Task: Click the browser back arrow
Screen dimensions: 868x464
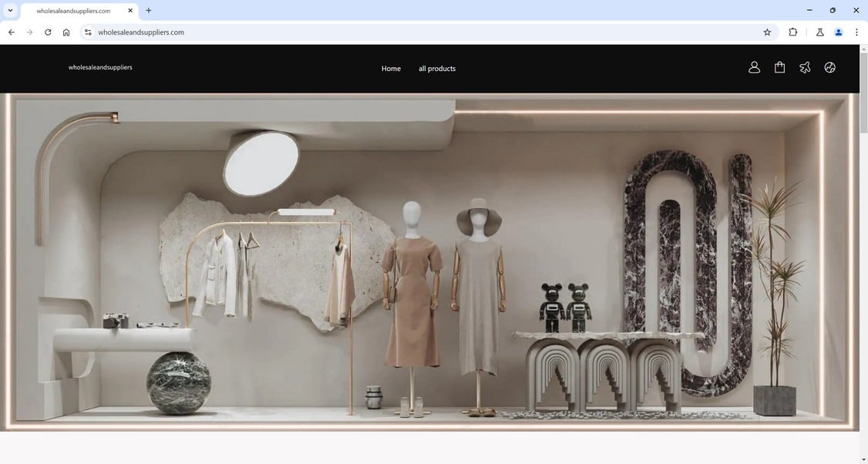Action: (12, 32)
